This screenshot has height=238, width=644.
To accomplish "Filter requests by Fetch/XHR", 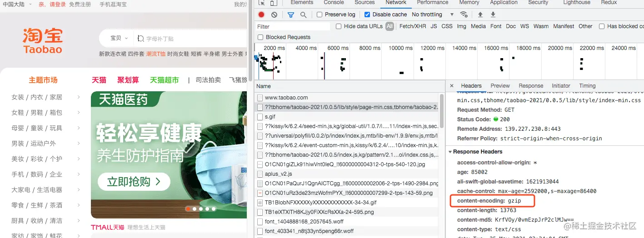I will coord(413,26).
